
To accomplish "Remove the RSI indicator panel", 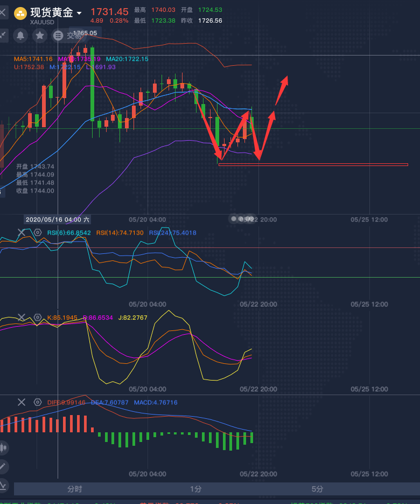I will point(22,233).
